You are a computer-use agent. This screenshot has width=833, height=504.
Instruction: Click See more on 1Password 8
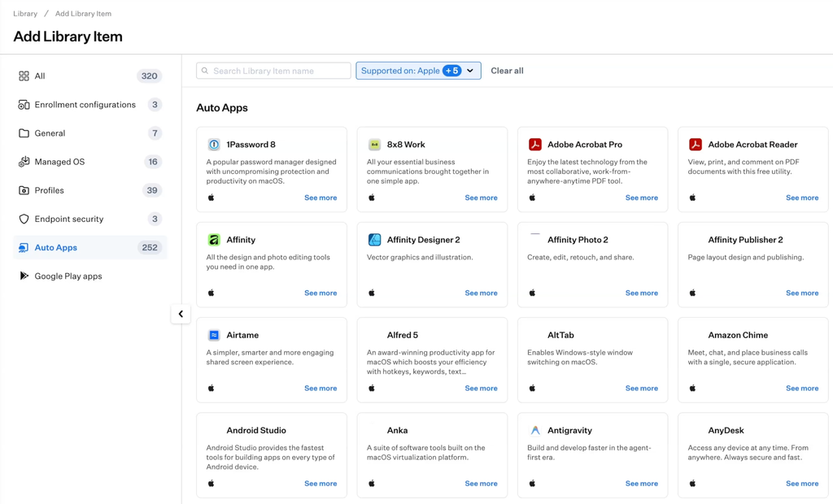[321, 198]
